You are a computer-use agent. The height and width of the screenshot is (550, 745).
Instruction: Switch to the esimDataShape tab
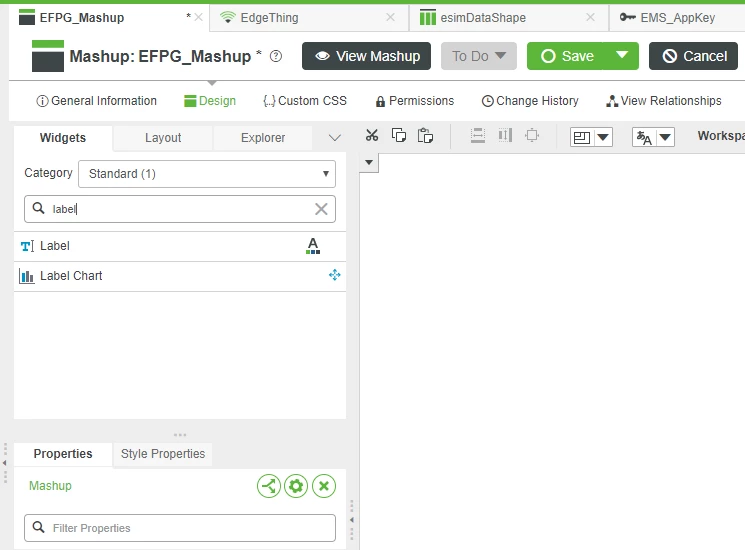coord(509,18)
